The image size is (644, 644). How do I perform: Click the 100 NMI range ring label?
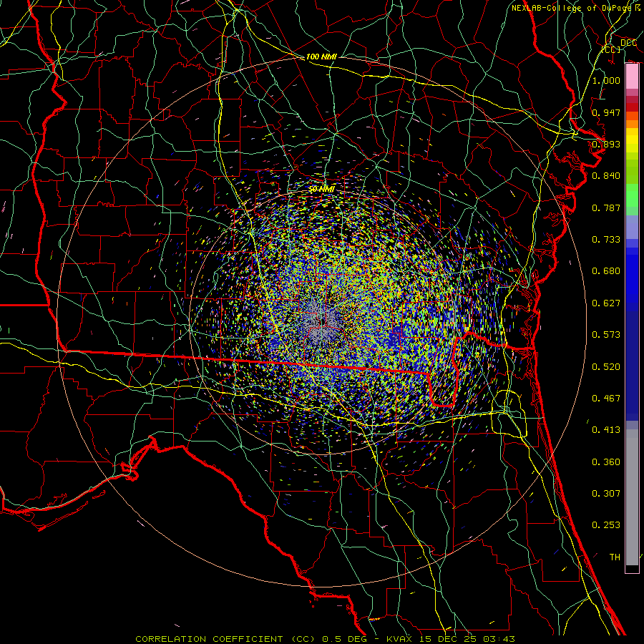click(x=321, y=57)
